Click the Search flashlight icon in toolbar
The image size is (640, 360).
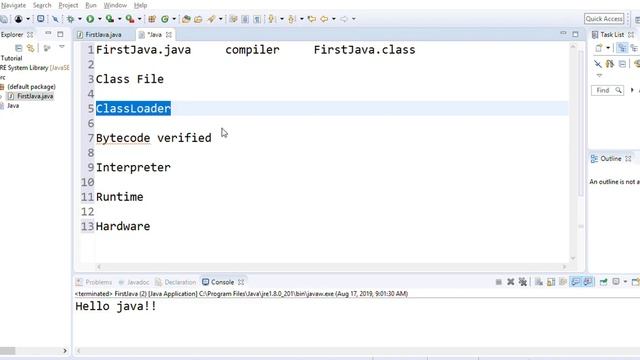(211, 19)
